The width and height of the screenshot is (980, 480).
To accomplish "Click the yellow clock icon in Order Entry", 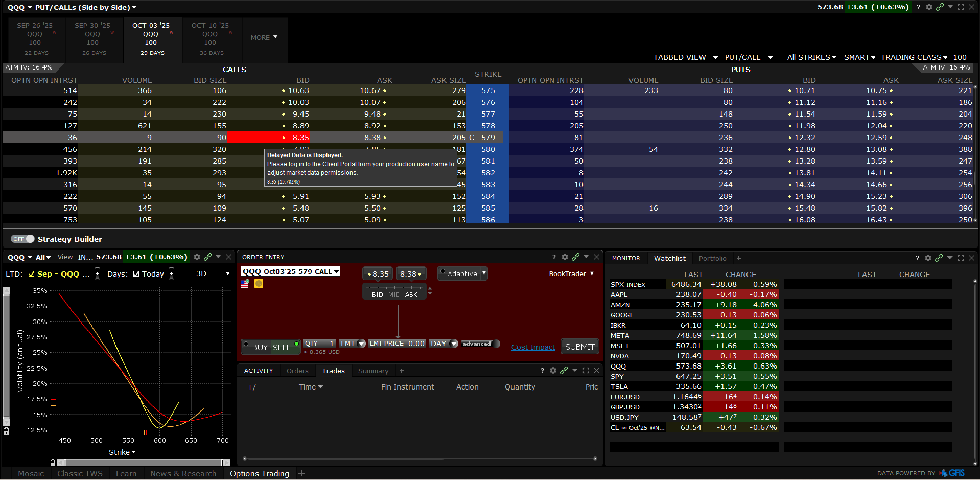I will [x=259, y=284].
